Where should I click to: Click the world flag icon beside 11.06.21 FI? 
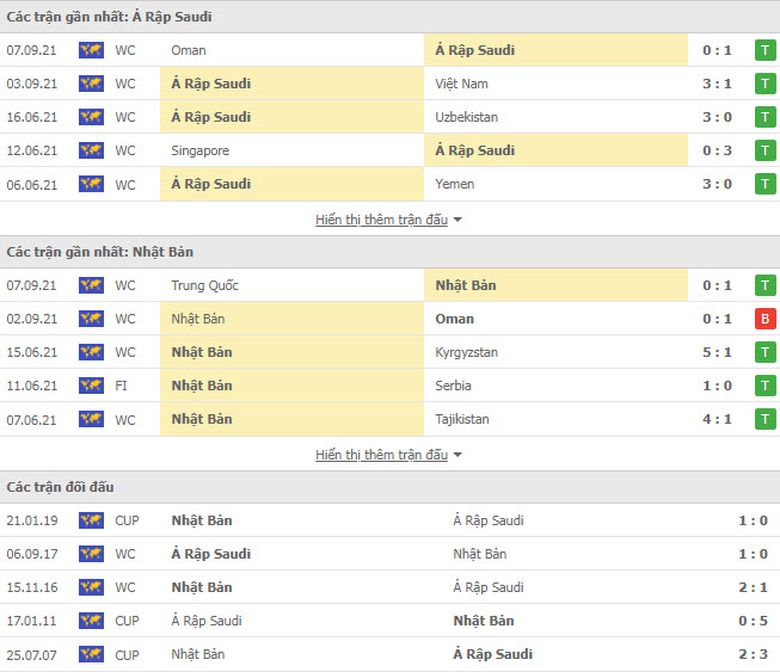(x=91, y=385)
